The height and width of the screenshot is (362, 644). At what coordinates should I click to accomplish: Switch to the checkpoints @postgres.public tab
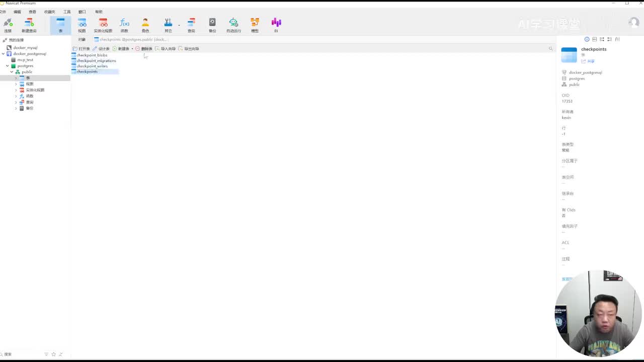pyautogui.click(x=130, y=39)
